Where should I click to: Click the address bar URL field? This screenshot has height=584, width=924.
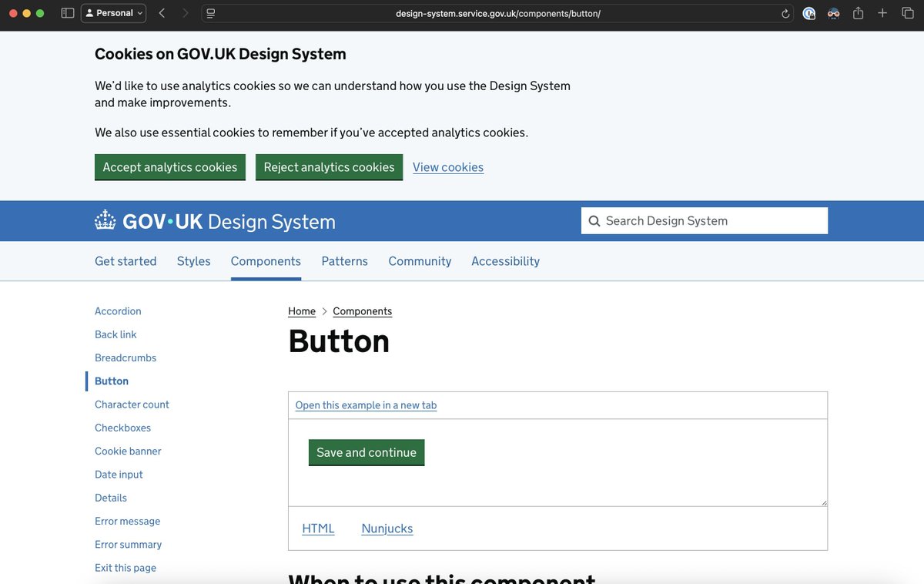tap(498, 13)
